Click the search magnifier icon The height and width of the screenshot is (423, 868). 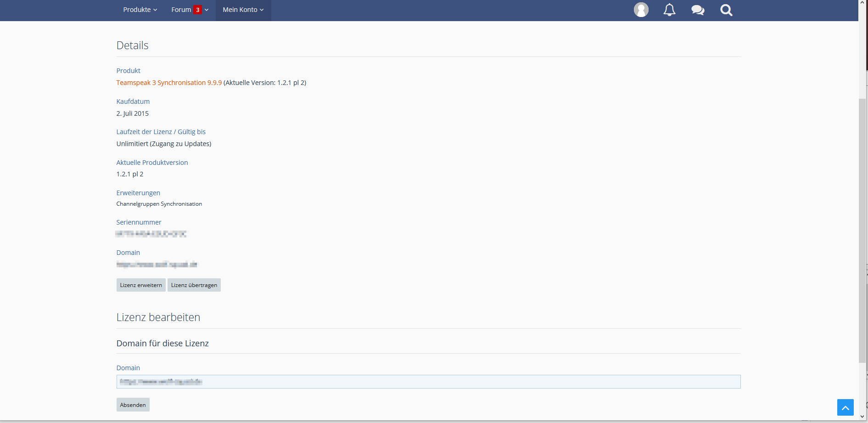tap(726, 10)
